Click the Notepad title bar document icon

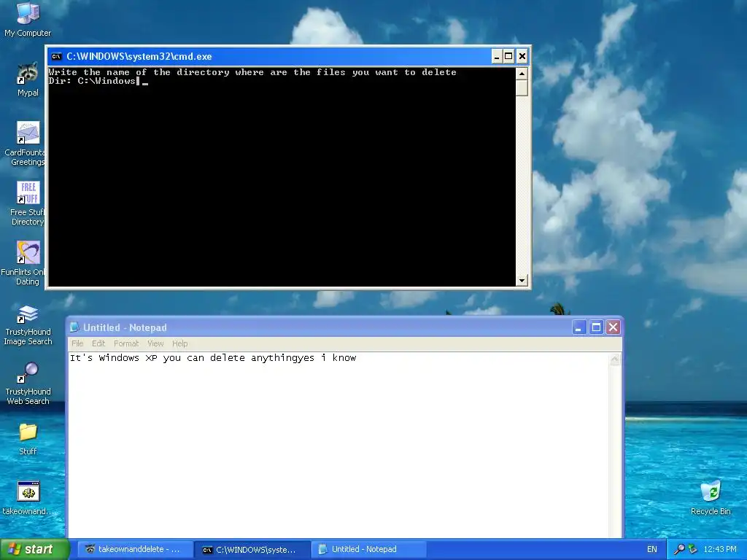(74, 327)
